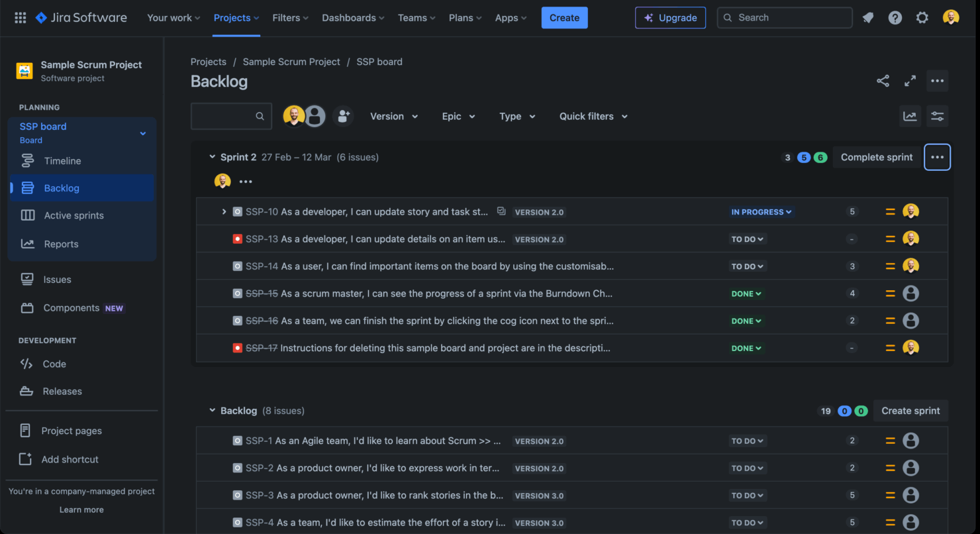Screen dimensions: 980x534
Task: Filter by the bearded user avatar in toolbar
Action: point(294,116)
